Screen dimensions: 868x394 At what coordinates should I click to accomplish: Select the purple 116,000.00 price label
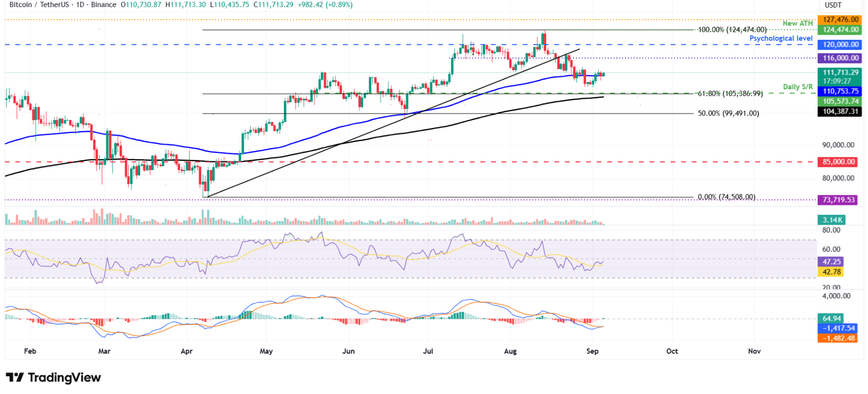[840, 58]
